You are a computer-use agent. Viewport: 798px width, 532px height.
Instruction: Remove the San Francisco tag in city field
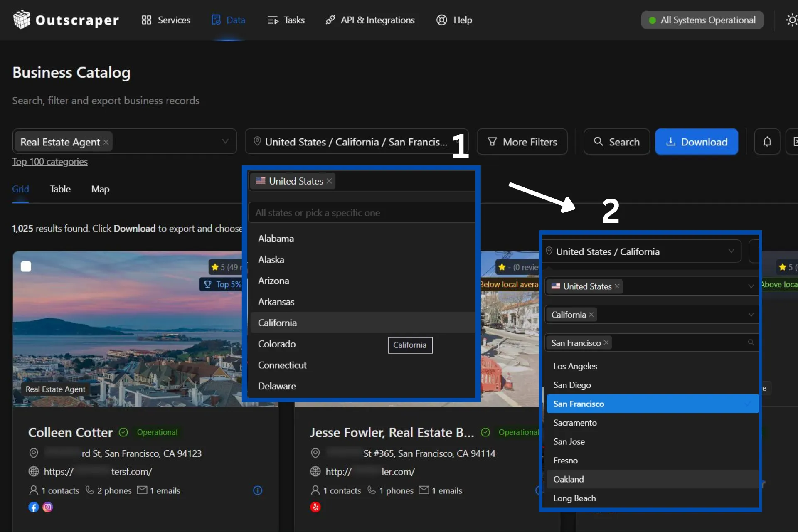(606, 342)
